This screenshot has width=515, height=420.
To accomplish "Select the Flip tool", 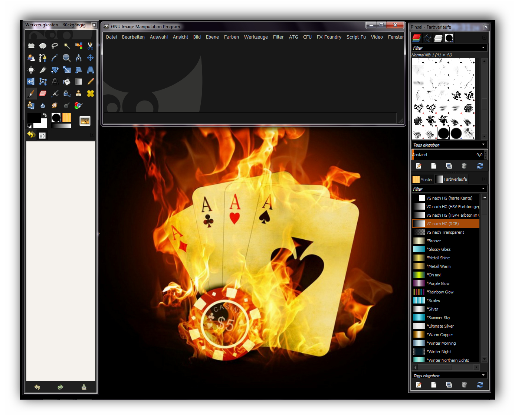I will 31,82.
